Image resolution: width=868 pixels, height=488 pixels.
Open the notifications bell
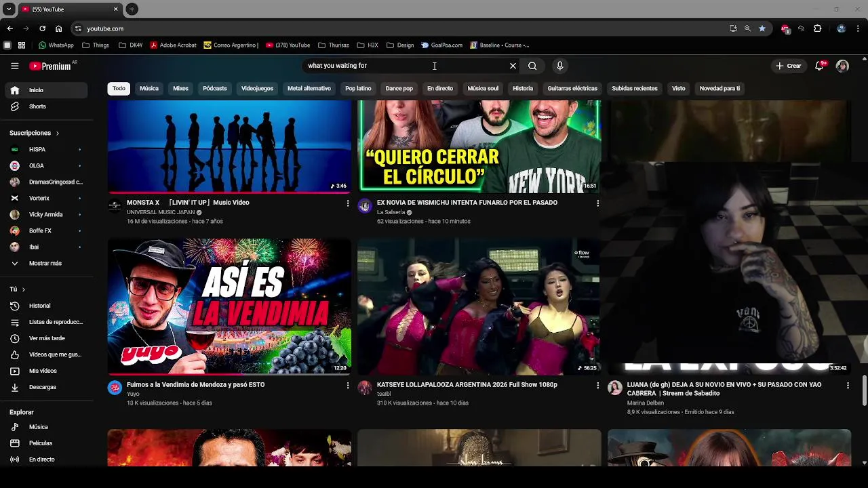click(820, 66)
